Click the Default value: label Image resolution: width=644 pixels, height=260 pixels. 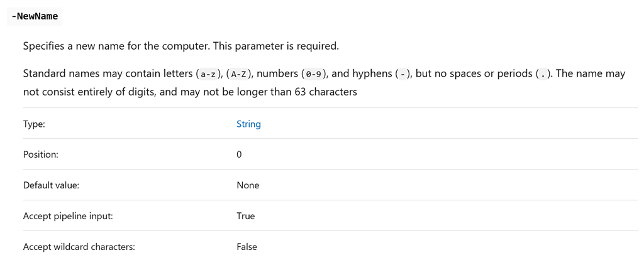[x=51, y=185]
